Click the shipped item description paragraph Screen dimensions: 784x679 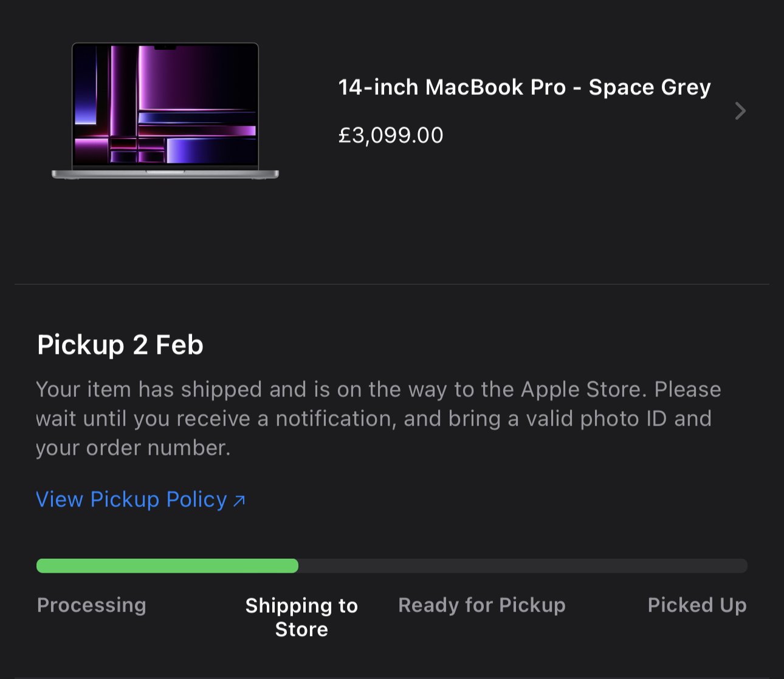point(377,419)
